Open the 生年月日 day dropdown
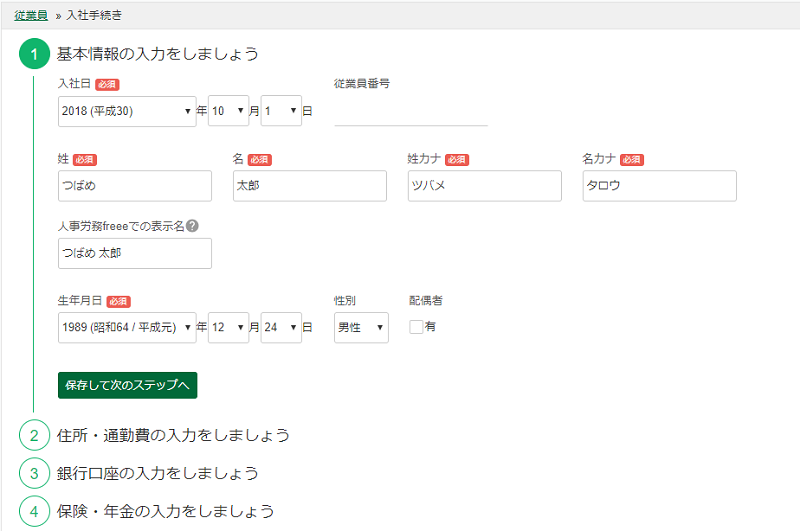Image resolution: width=800 pixels, height=531 pixels. pyautogui.click(x=280, y=327)
